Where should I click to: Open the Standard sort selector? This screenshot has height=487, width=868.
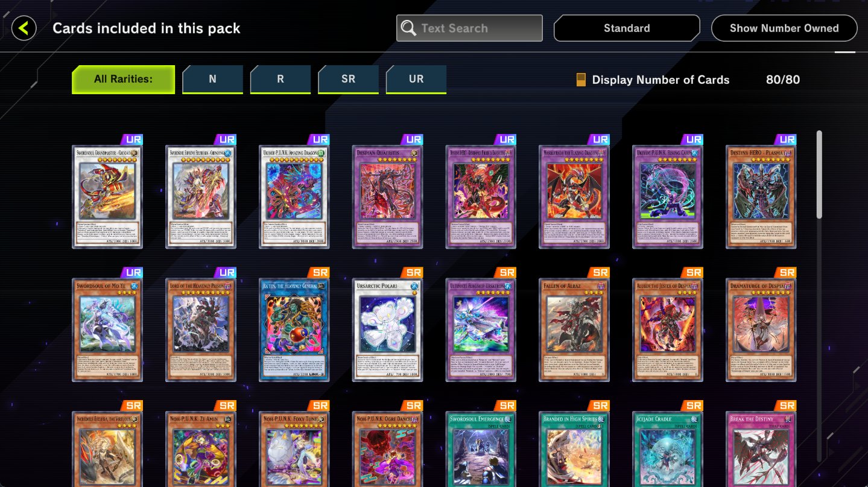point(627,28)
